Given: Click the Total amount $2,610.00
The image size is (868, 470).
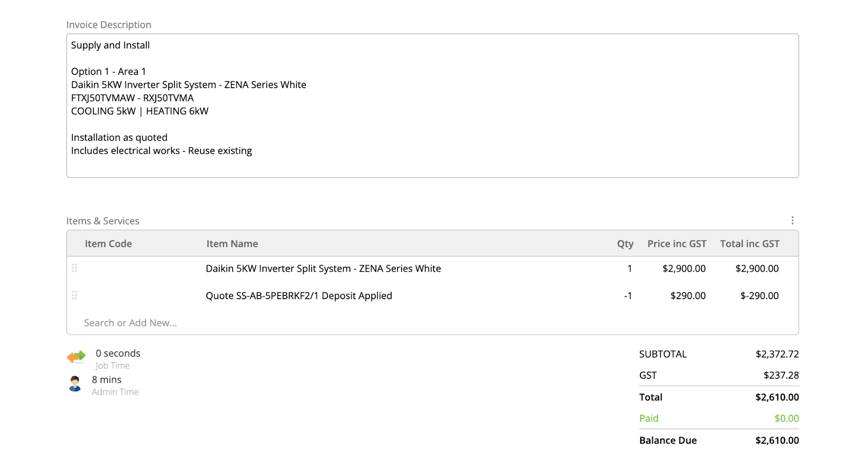Looking at the screenshot, I should pos(777,397).
